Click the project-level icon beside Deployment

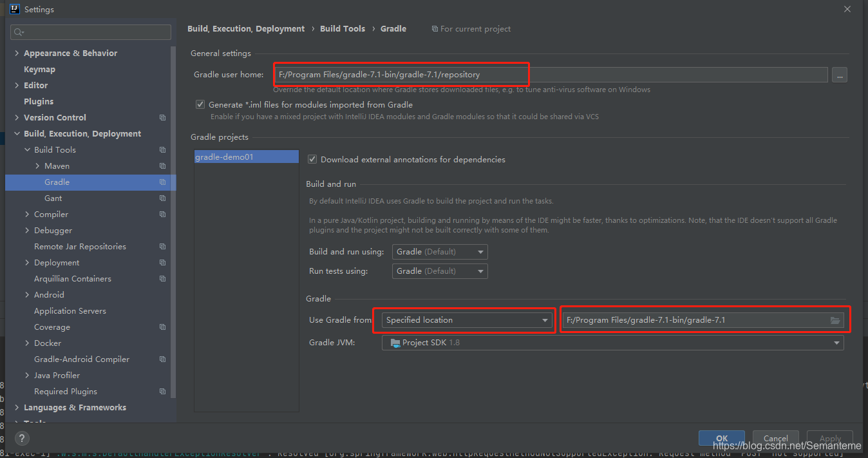162,263
